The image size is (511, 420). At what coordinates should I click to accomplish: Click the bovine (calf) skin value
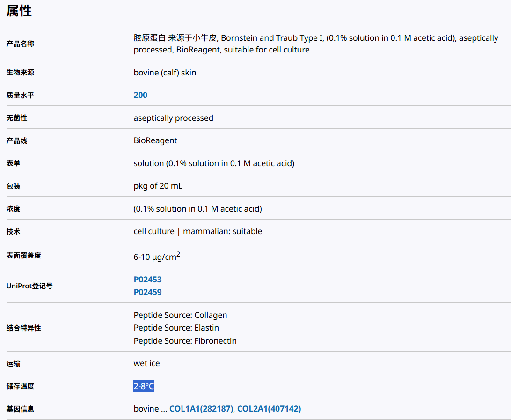tap(165, 73)
